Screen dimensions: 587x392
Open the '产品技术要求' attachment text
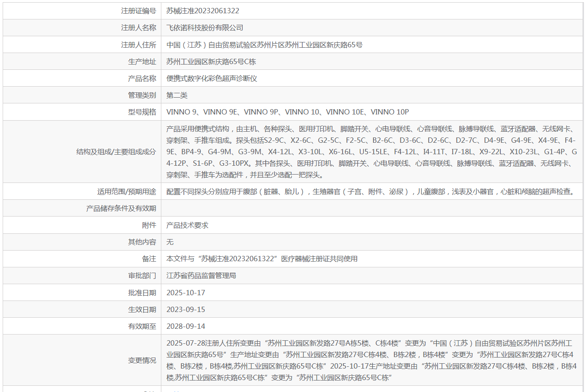(187, 225)
